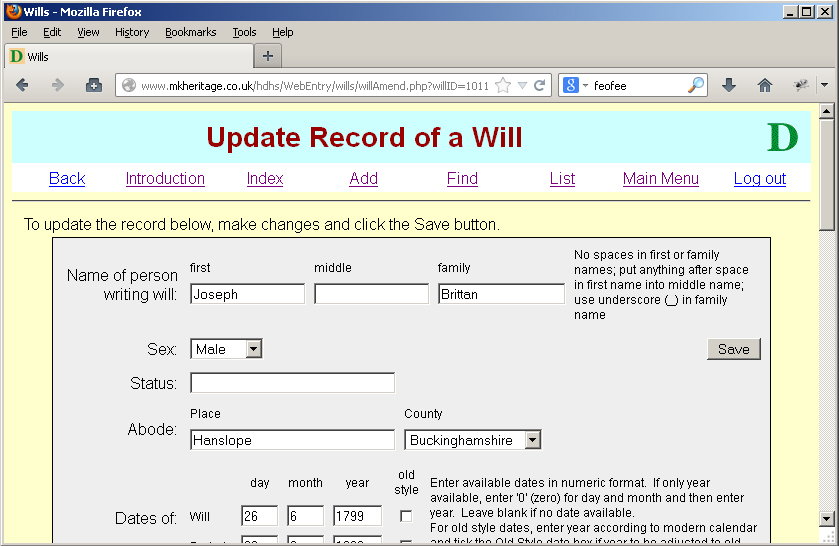
Task: Click the search magnifier icon
Action: pyautogui.click(x=696, y=86)
